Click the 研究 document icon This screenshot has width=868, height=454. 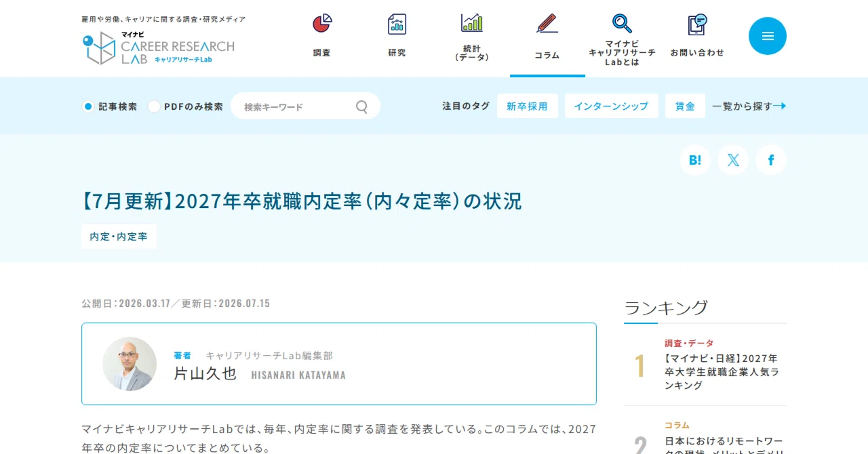[397, 23]
